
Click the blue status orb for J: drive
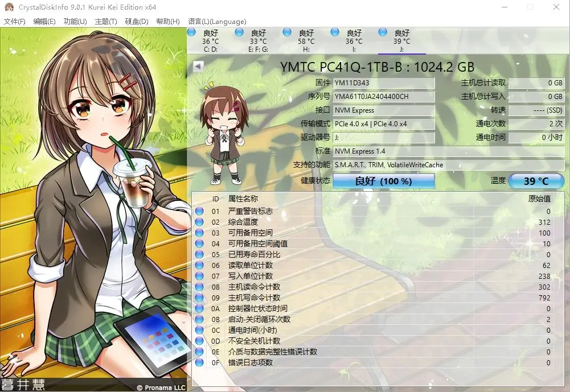(383, 32)
